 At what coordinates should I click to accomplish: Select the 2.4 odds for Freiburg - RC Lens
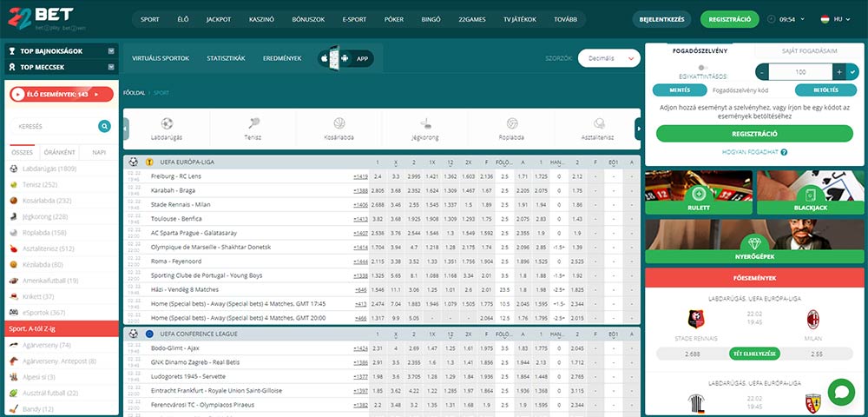click(x=378, y=176)
